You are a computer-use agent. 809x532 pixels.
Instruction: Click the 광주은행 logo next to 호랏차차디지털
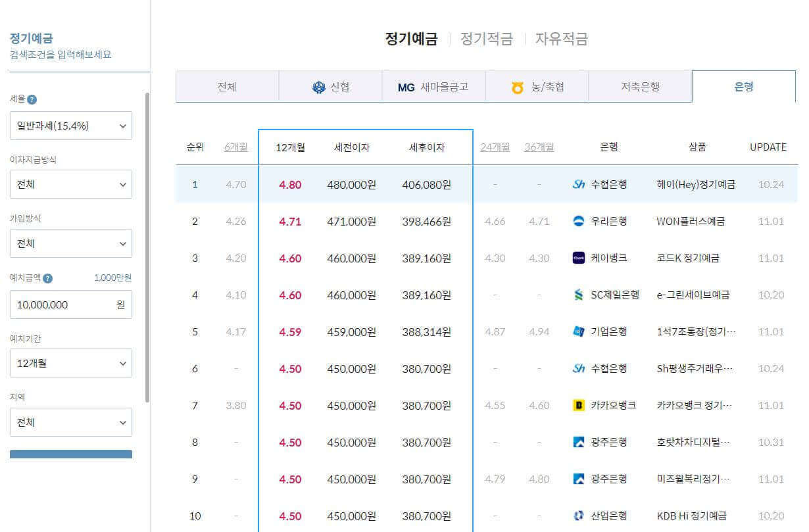[577, 442]
